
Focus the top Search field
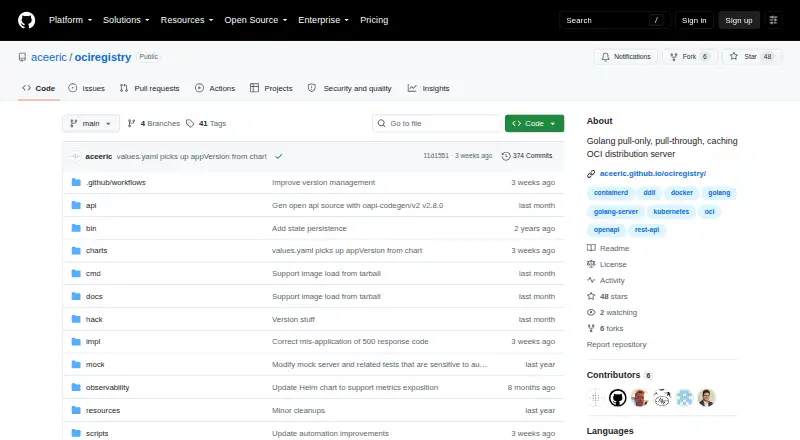[614, 20]
